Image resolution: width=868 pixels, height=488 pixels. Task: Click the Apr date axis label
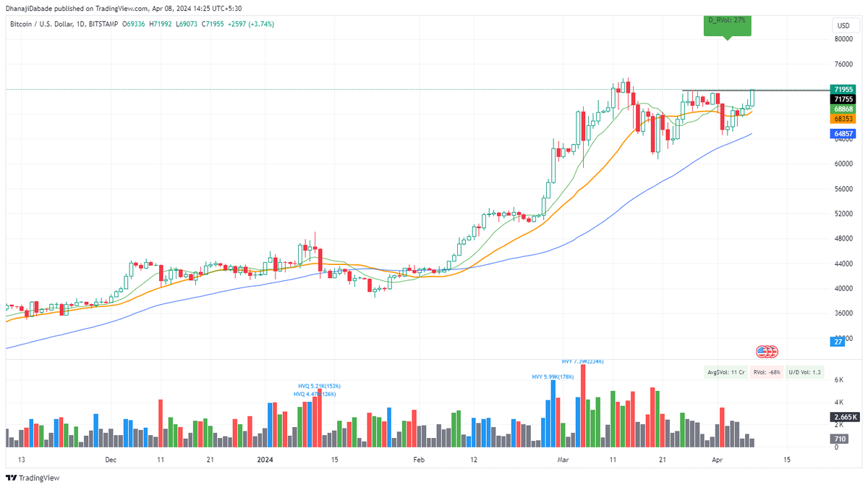(x=717, y=460)
